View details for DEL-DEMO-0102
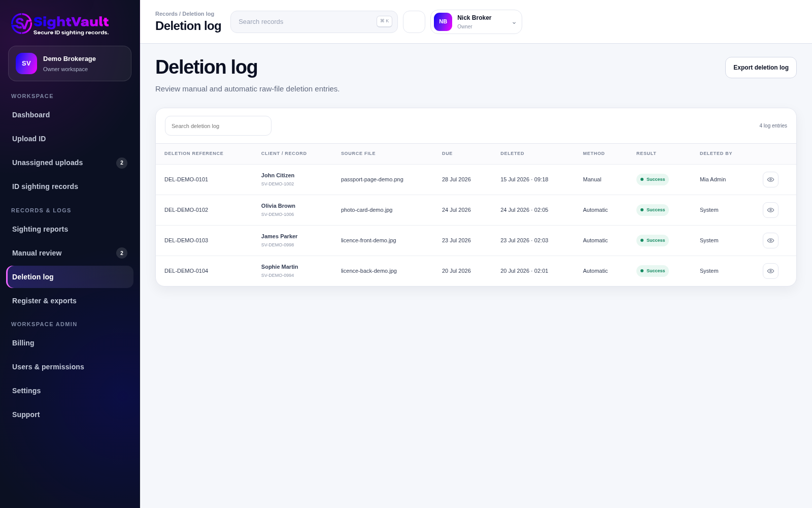Screen dimensions: 812x508 tap(770, 210)
